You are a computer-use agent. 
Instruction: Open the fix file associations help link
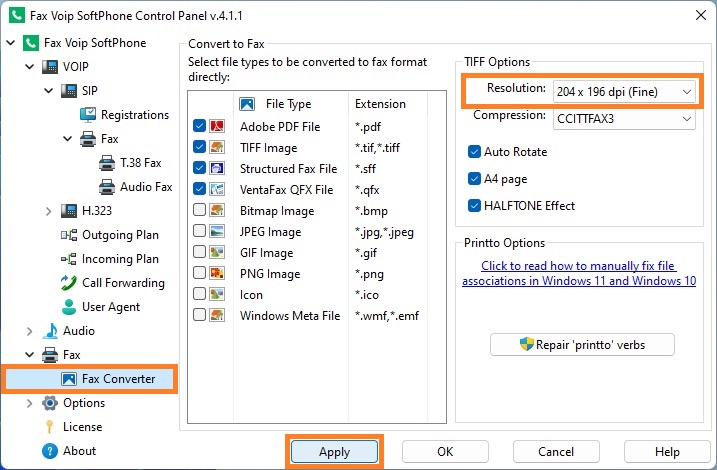pyautogui.click(x=579, y=273)
